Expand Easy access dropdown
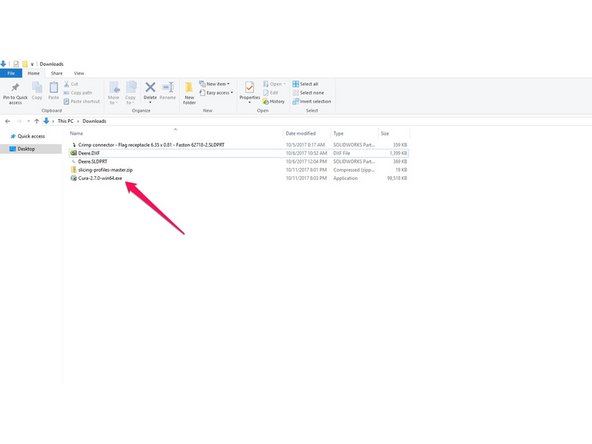Viewport: 592px width, 444px height. point(216,92)
